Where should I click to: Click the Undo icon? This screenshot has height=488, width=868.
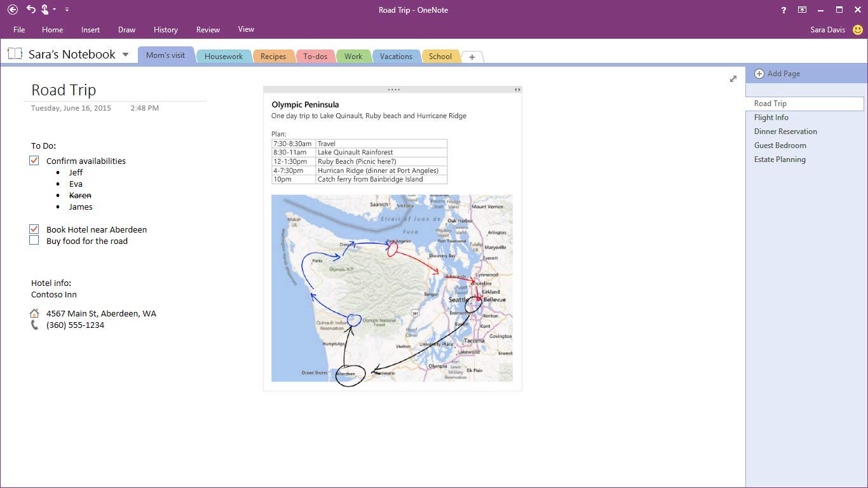tap(31, 10)
